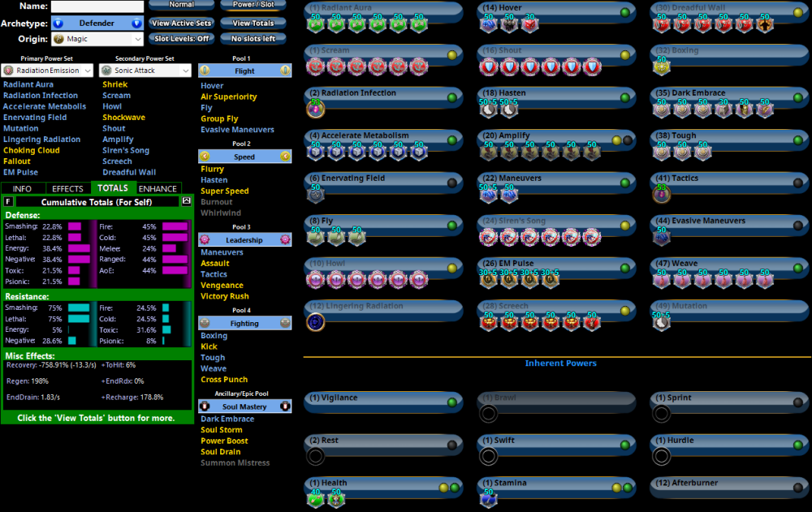
Task: Select the first enhancement slot in Radiant Aura
Action: 315,23
